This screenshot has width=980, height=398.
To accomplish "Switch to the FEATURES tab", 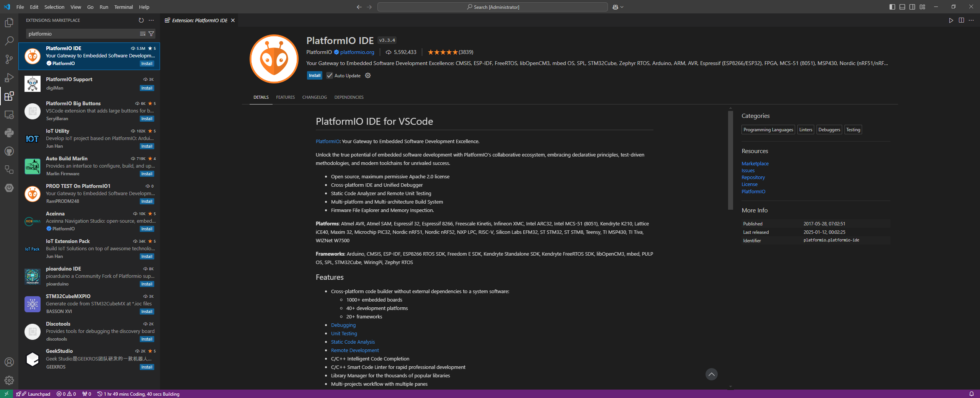I will tap(286, 97).
